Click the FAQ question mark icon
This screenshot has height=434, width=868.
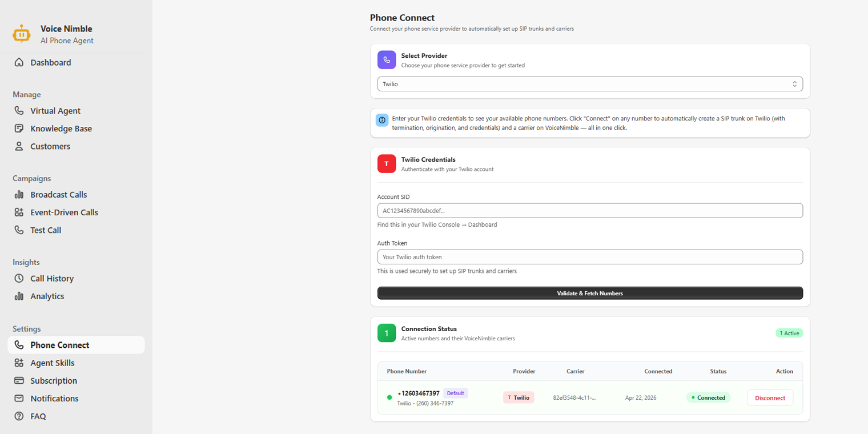click(19, 416)
